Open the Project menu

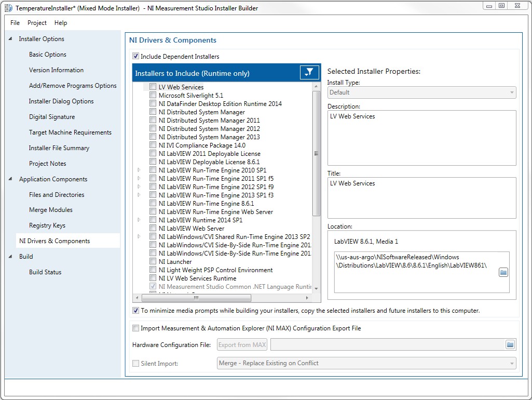[x=36, y=22]
